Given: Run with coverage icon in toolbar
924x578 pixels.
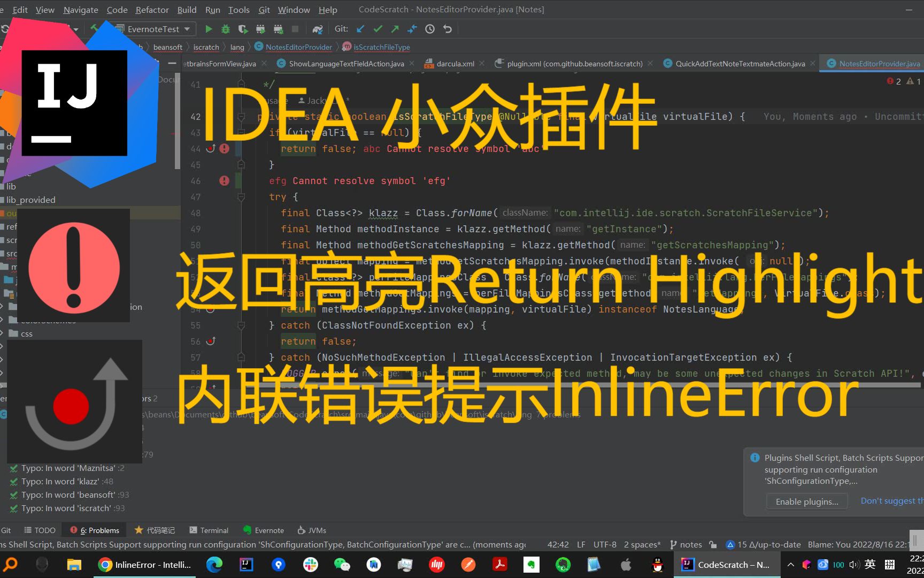Looking at the screenshot, I should pyautogui.click(x=243, y=29).
